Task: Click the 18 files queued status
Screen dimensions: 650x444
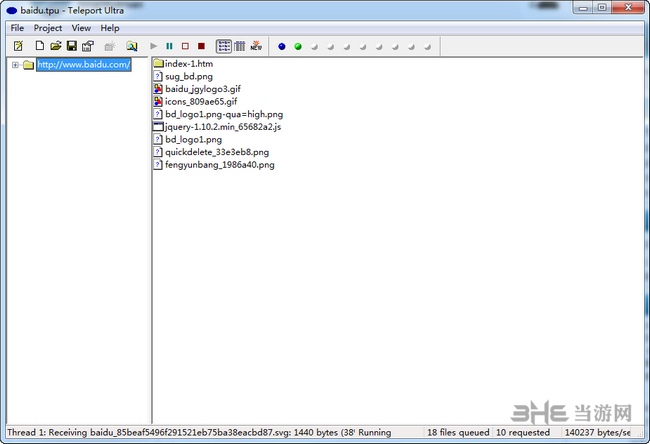Action: (x=458, y=432)
